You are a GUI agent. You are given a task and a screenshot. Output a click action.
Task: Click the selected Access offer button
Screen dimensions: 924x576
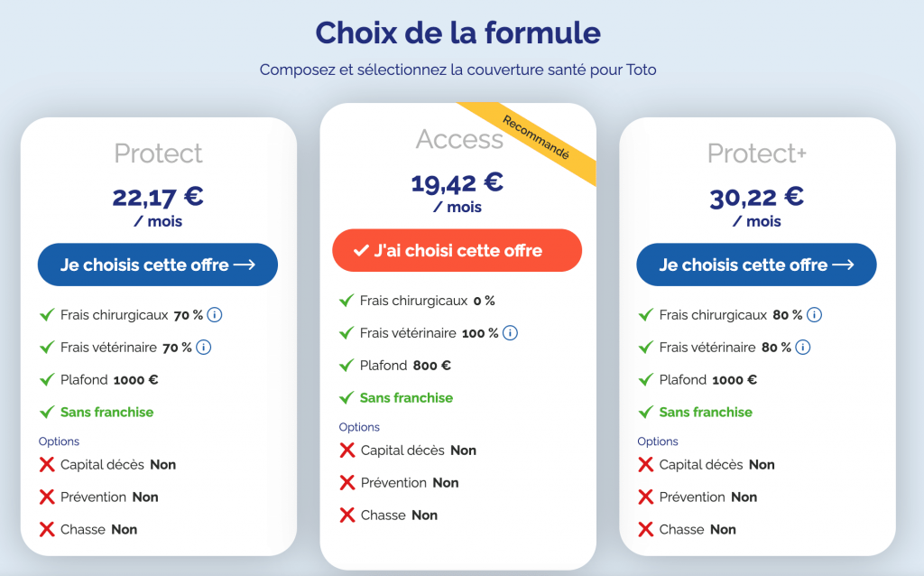coord(457,250)
